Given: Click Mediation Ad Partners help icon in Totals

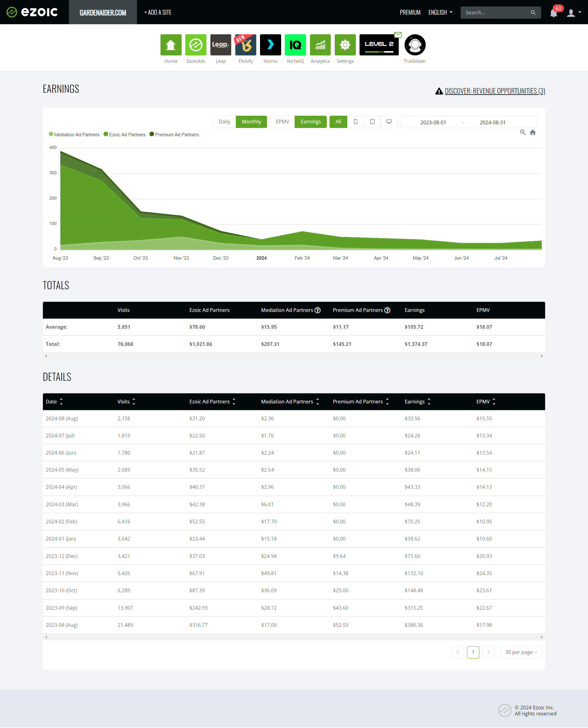Looking at the screenshot, I should tap(317, 310).
